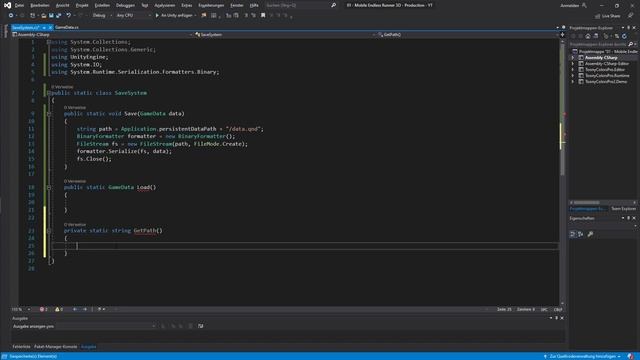The height and width of the screenshot is (360, 640).
Task: Collapse the GetPath method code region
Action: (x=49, y=231)
